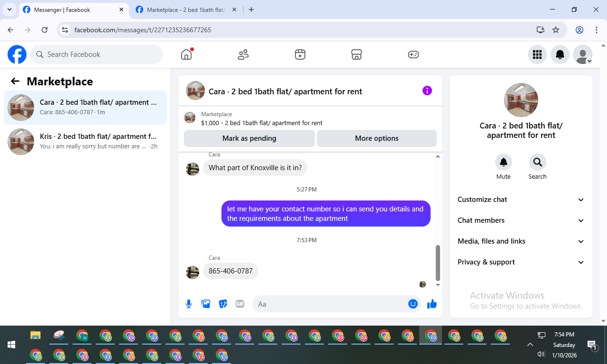The width and height of the screenshot is (607, 364).
Task: Open the Gaming controller icon
Action: [x=414, y=55]
